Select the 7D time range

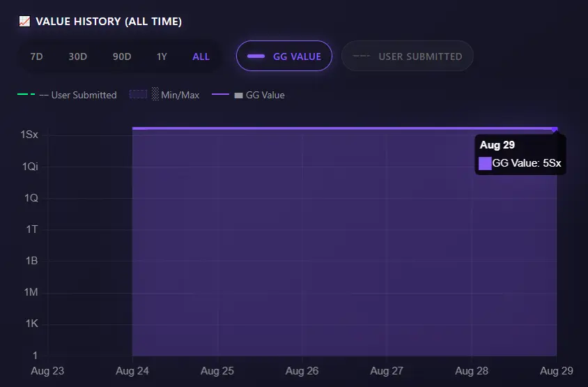point(36,56)
